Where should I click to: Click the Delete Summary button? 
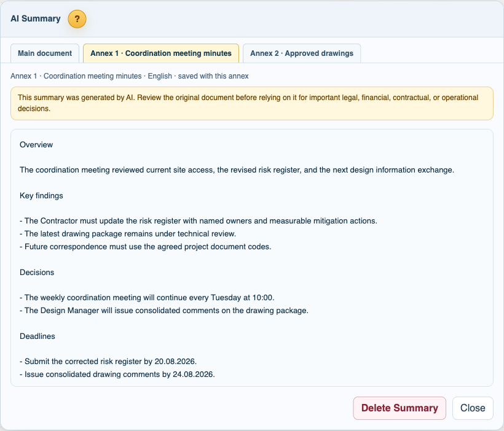coord(400,408)
